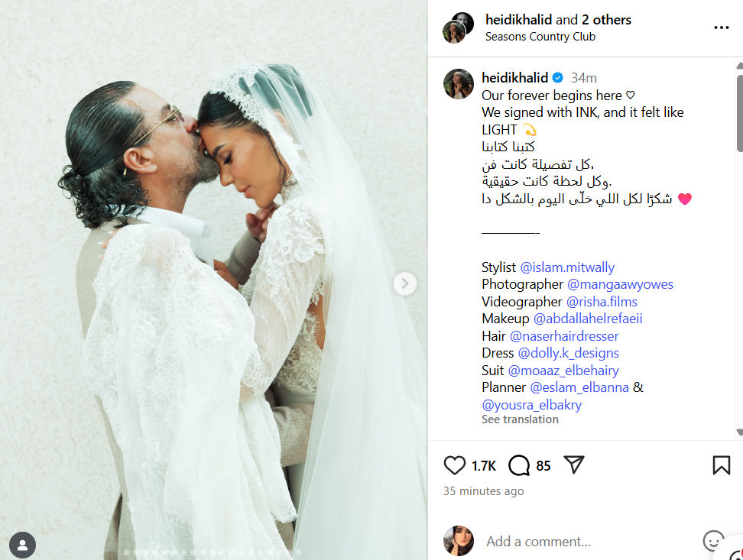Viewport: 743px width, 560px height.
Task: Open emoji picker in comment box
Action: pos(713,541)
